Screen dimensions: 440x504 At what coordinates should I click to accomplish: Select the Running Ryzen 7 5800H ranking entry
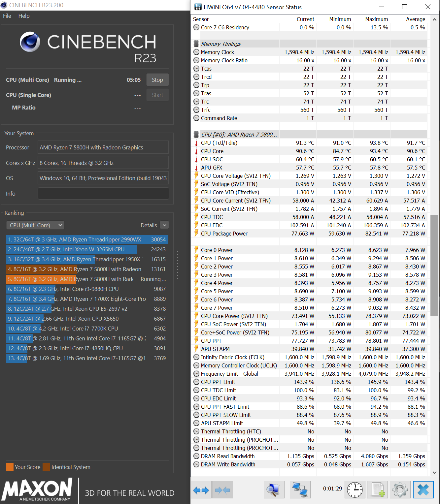click(87, 279)
